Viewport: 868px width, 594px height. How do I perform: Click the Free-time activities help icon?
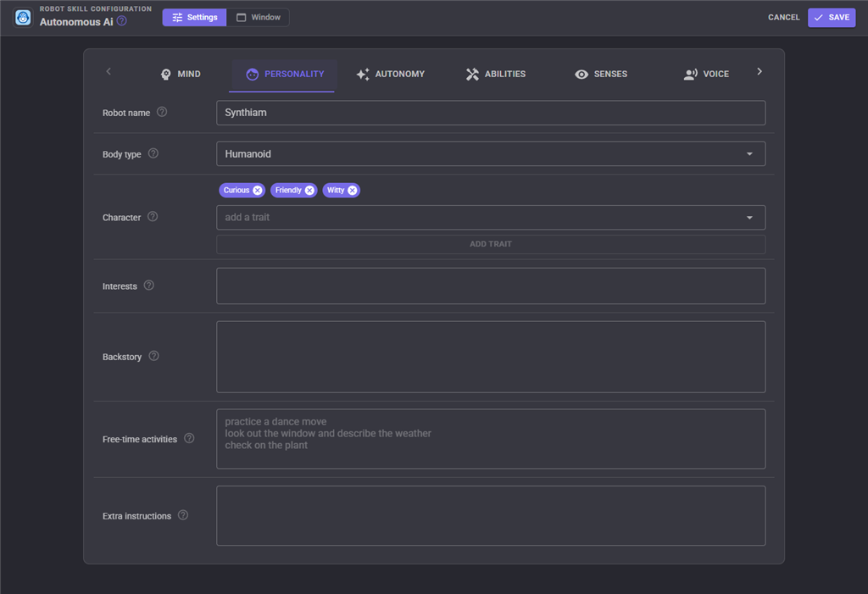189,438
